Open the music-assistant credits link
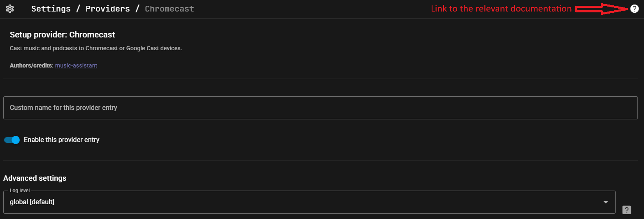Viewport: 644px width, 219px height. 76,65
